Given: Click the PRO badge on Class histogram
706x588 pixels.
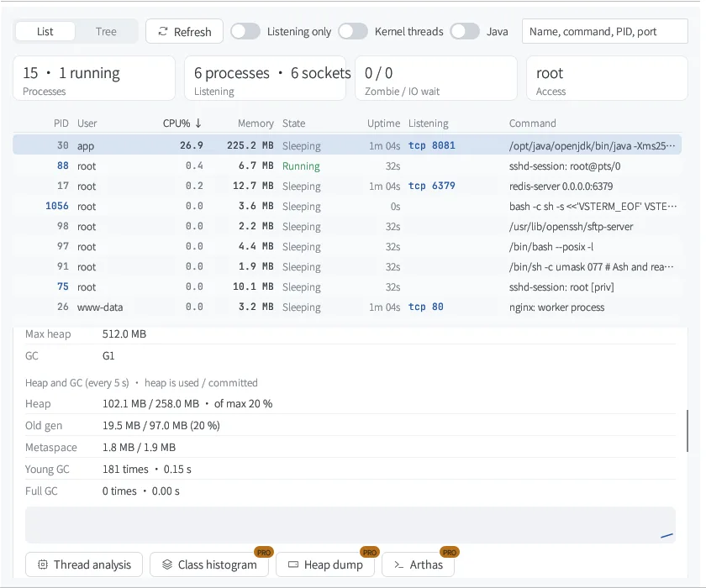Looking at the screenshot, I should click(264, 552).
